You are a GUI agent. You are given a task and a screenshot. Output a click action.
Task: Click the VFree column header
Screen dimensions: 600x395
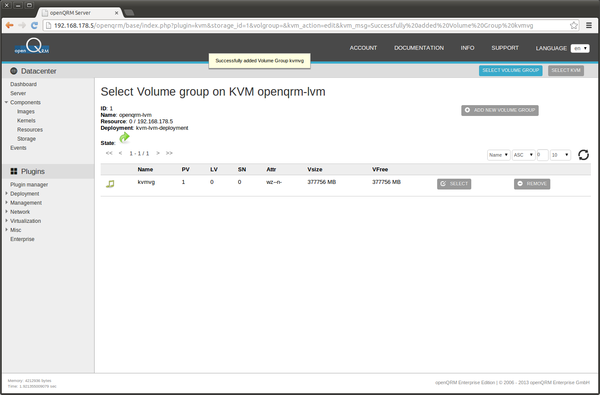380,169
